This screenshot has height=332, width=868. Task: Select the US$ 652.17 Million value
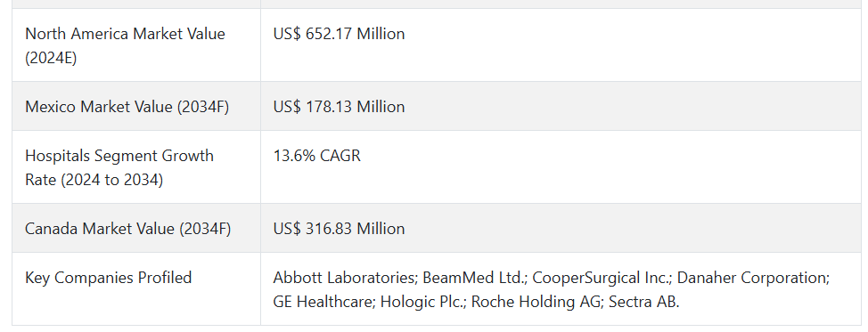pos(339,34)
